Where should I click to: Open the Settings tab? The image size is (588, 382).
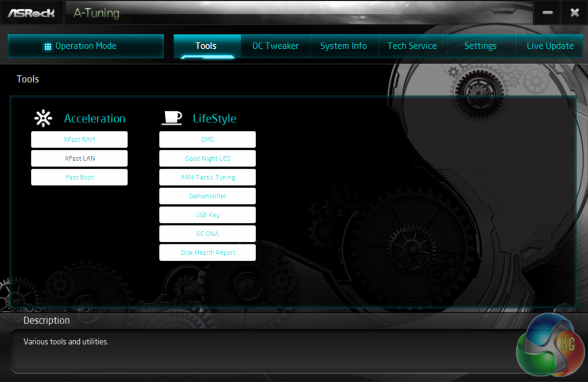(481, 46)
